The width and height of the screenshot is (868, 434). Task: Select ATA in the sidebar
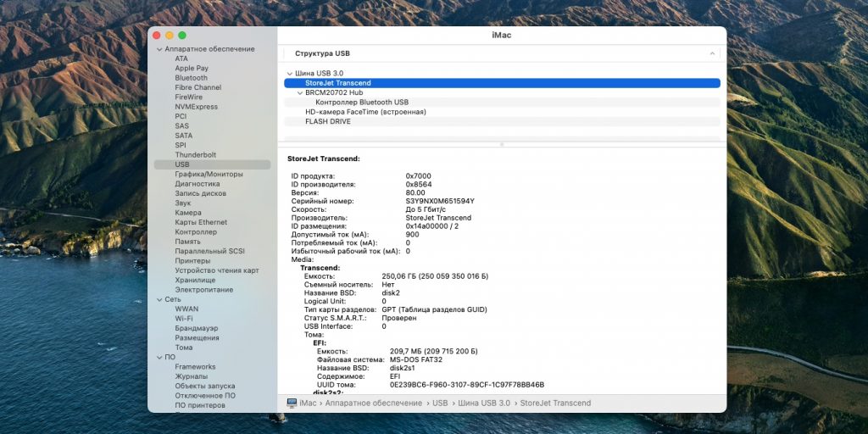[181, 58]
